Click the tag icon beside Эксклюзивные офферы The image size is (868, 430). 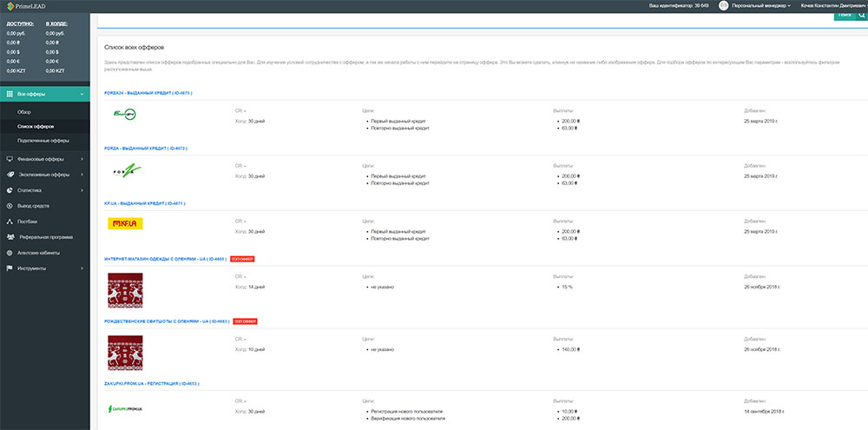(x=10, y=175)
